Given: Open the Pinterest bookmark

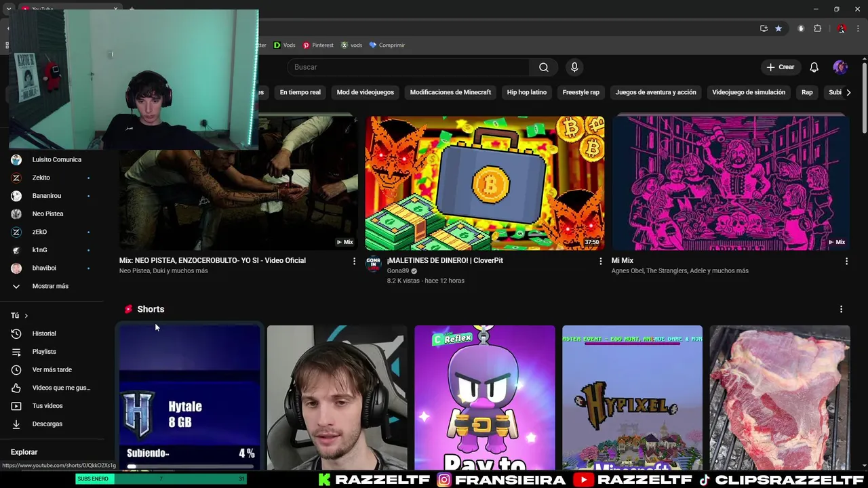Looking at the screenshot, I should [318, 45].
